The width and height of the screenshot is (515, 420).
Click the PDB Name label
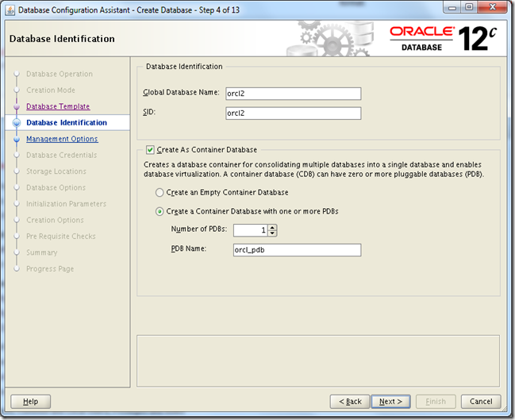189,249
